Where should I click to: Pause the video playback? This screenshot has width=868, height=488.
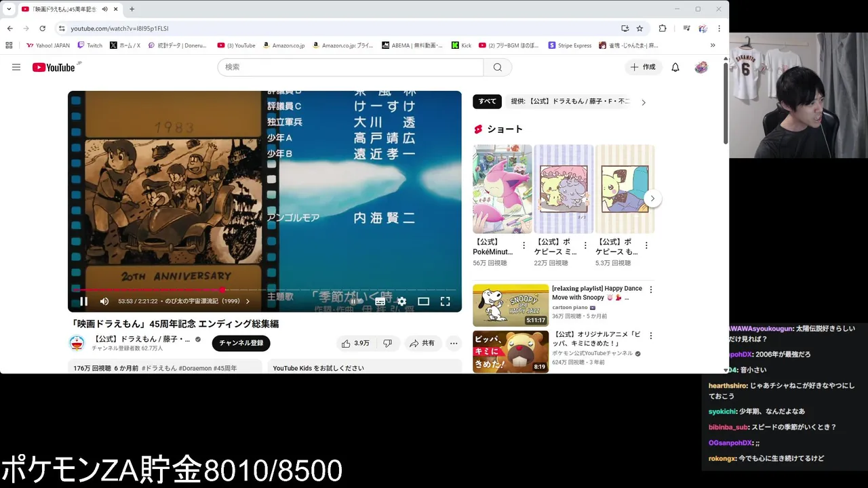84,302
